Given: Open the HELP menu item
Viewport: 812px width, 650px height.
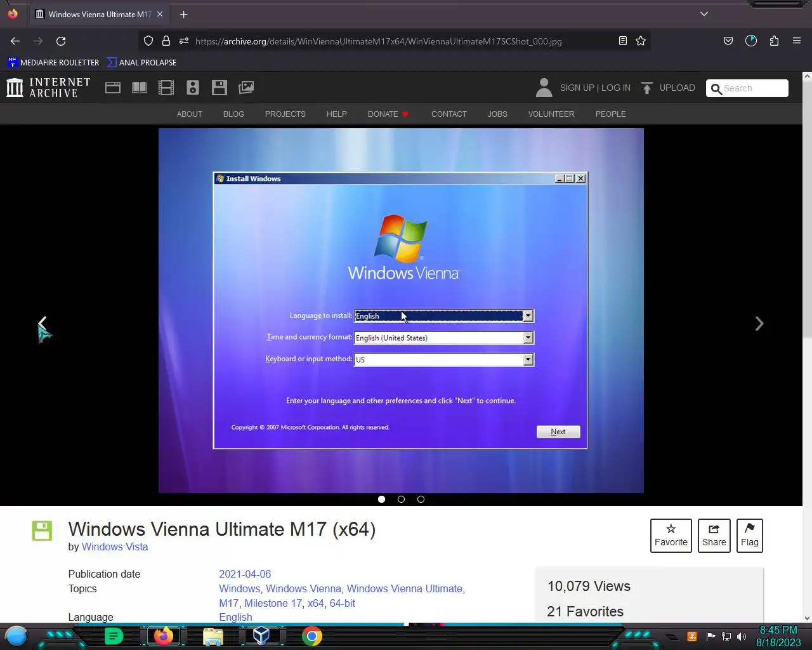Looking at the screenshot, I should point(337,114).
